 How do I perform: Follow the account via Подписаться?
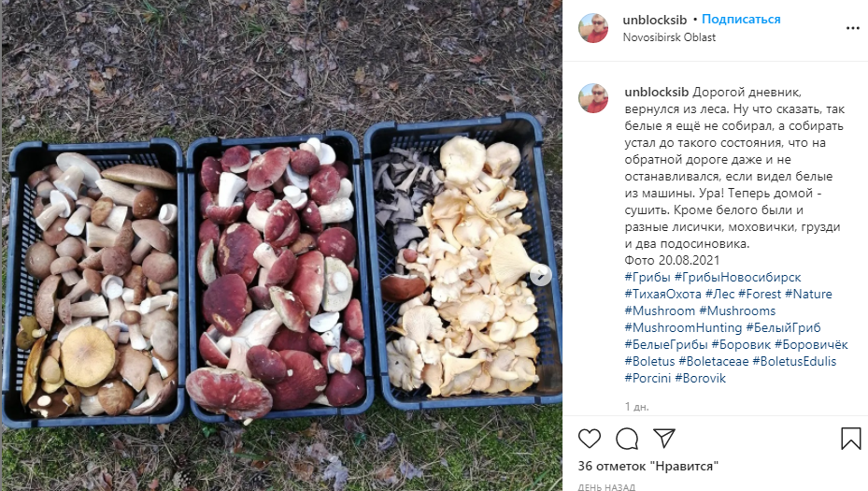point(741,20)
